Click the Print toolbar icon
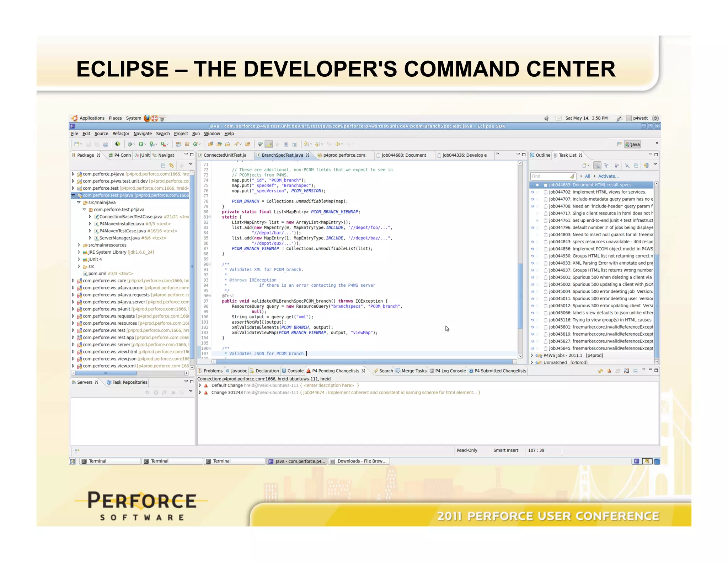The image size is (728, 562). point(106,144)
